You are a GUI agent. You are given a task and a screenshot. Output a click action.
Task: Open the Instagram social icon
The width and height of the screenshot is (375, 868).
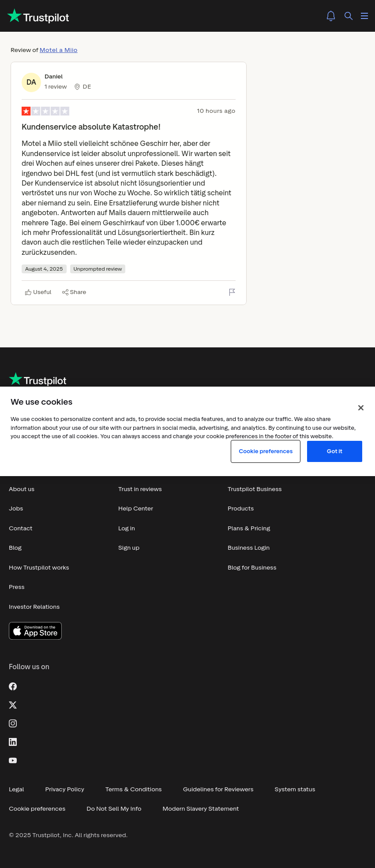coord(13,723)
